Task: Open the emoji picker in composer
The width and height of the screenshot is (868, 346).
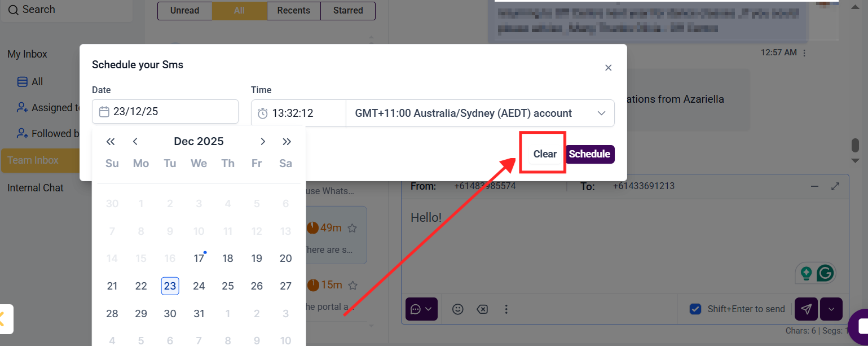Action: point(458,309)
